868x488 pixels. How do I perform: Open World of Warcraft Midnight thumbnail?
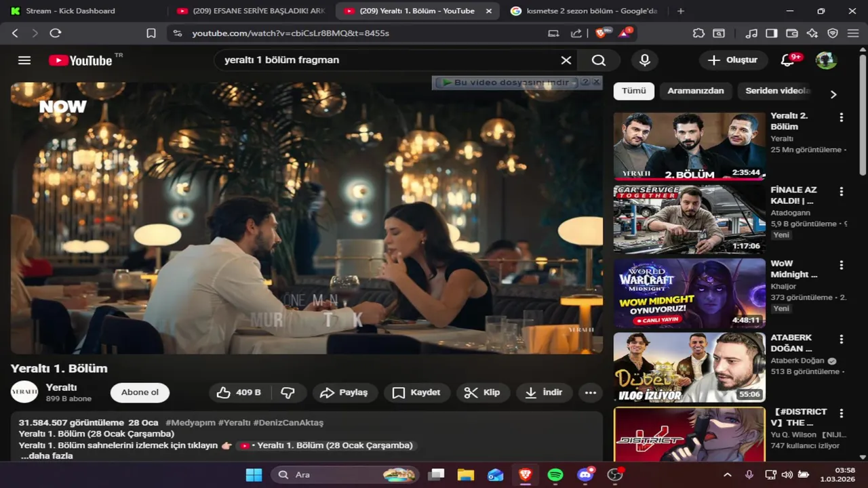(x=690, y=293)
